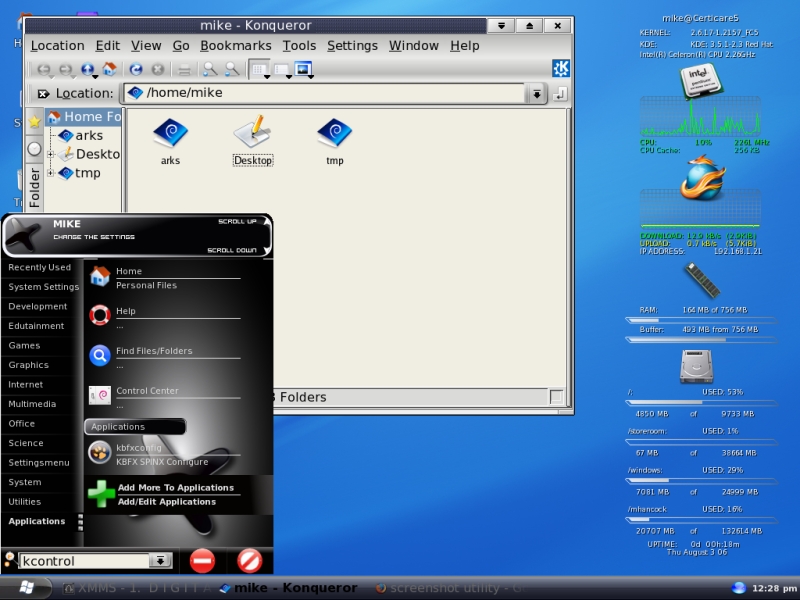Reload the current folder view
The height and width of the screenshot is (600, 800).
(x=136, y=69)
